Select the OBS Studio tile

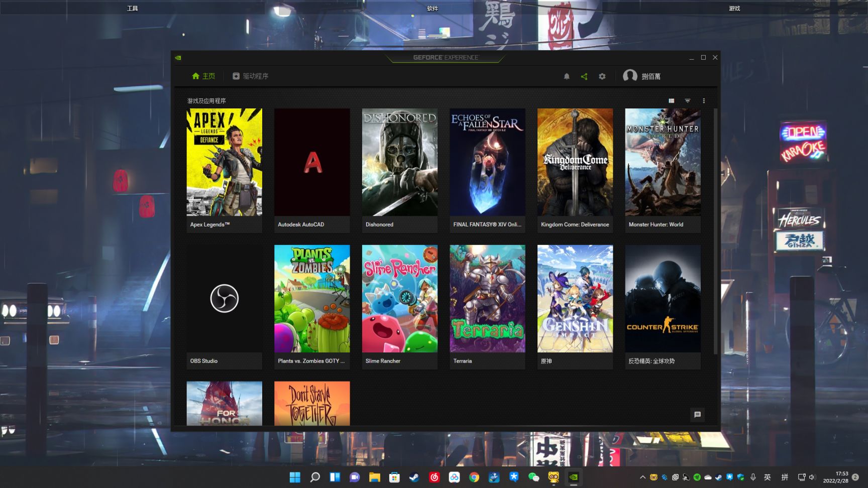[225, 307]
